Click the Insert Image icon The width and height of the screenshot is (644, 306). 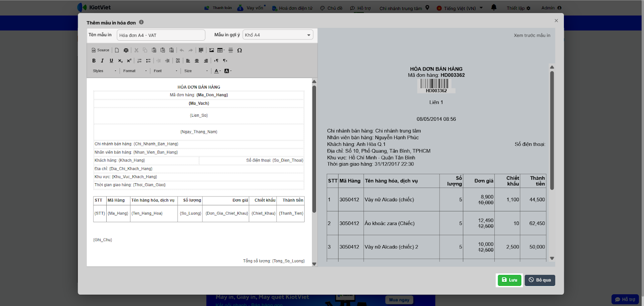pyautogui.click(x=211, y=50)
